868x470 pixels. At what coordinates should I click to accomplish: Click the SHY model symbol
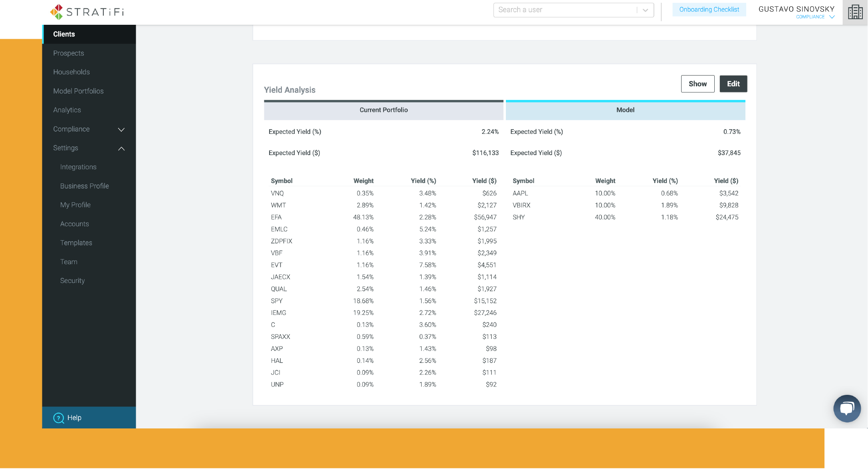point(519,217)
